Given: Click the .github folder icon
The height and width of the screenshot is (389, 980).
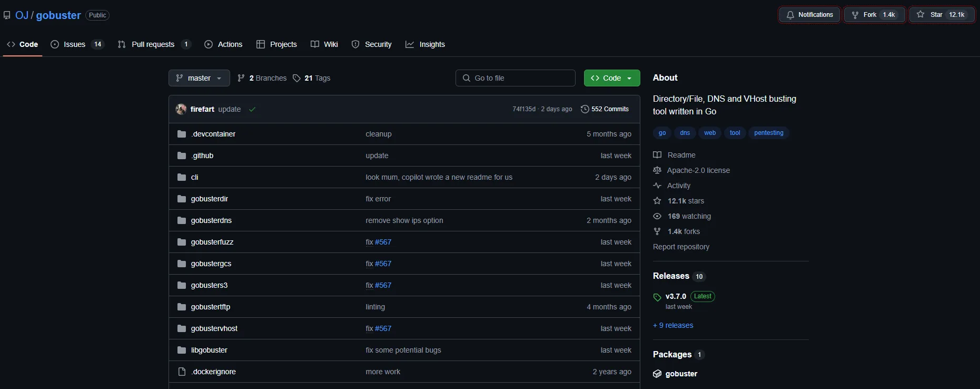Looking at the screenshot, I should tap(182, 155).
